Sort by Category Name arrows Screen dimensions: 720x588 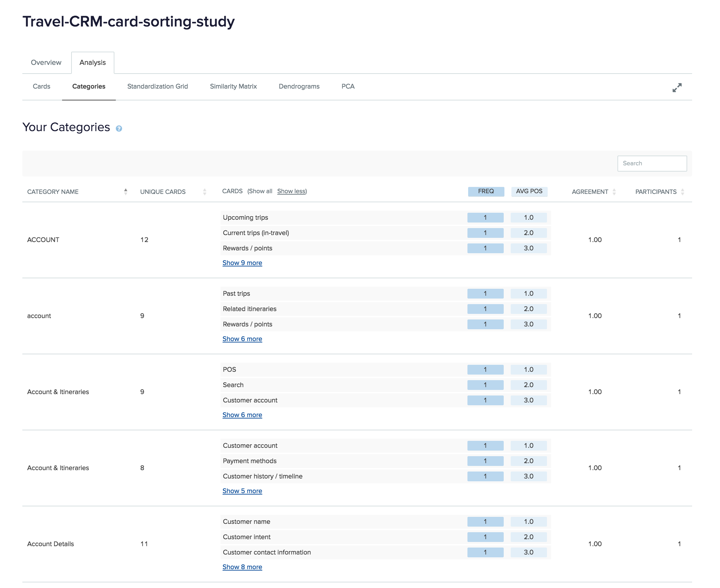point(126,191)
